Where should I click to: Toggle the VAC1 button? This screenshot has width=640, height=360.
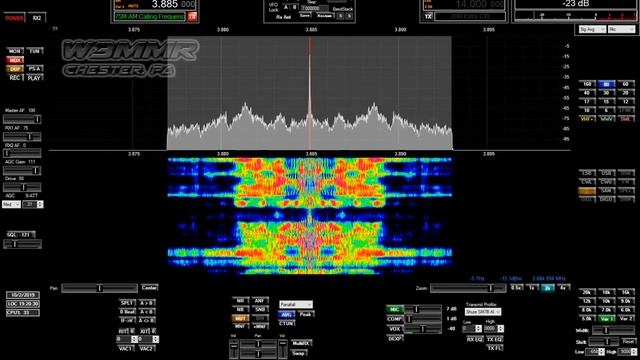(126, 349)
